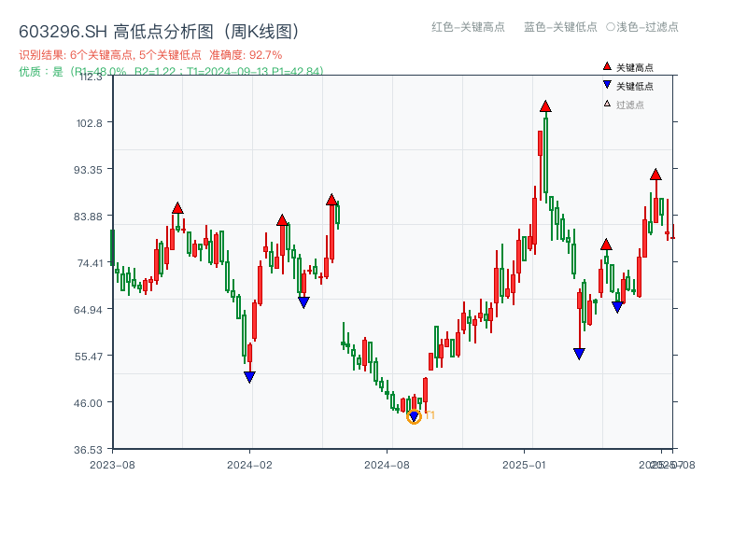The image size is (747, 560).
Task: Click the red high triangle near 2024-03
Action: tap(283, 221)
